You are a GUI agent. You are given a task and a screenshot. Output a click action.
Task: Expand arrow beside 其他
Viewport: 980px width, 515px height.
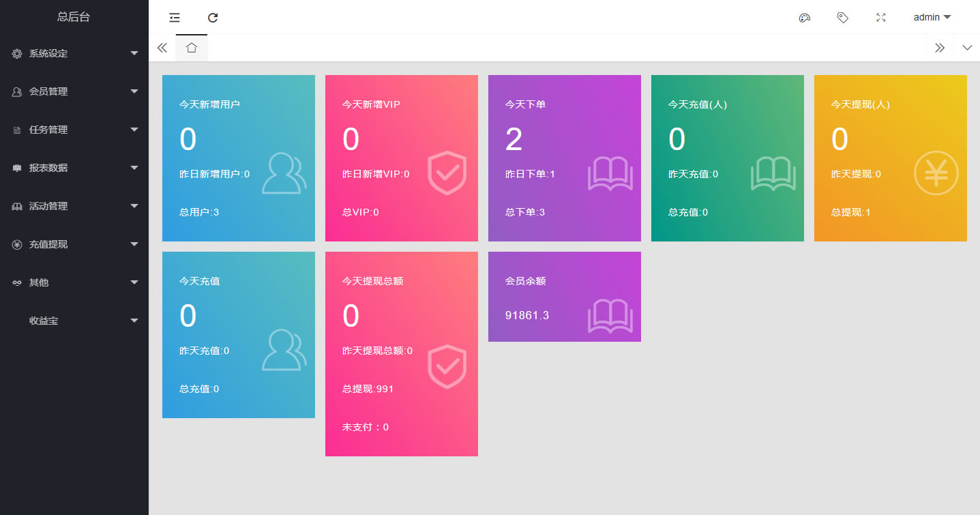pyautogui.click(x=134, y=282)
